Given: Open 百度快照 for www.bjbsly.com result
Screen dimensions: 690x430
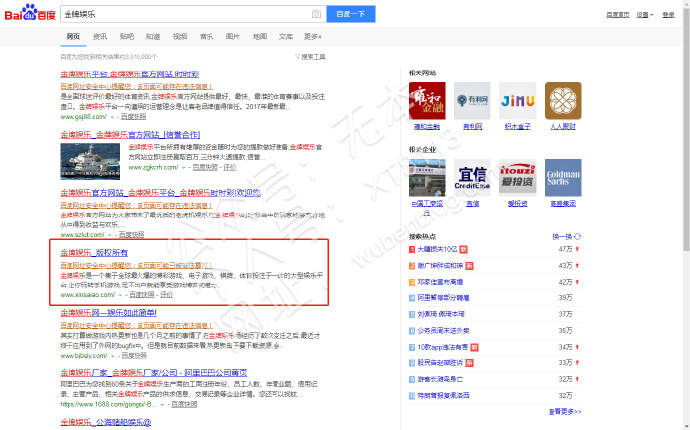Looking at the screenshot, I should (134, 355).
